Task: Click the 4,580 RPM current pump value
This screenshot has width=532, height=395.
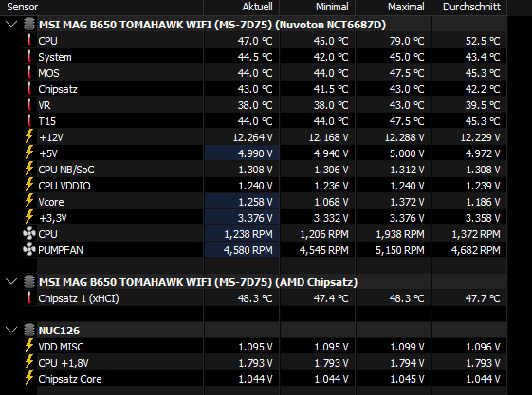Action: click(x=248, y=250)
